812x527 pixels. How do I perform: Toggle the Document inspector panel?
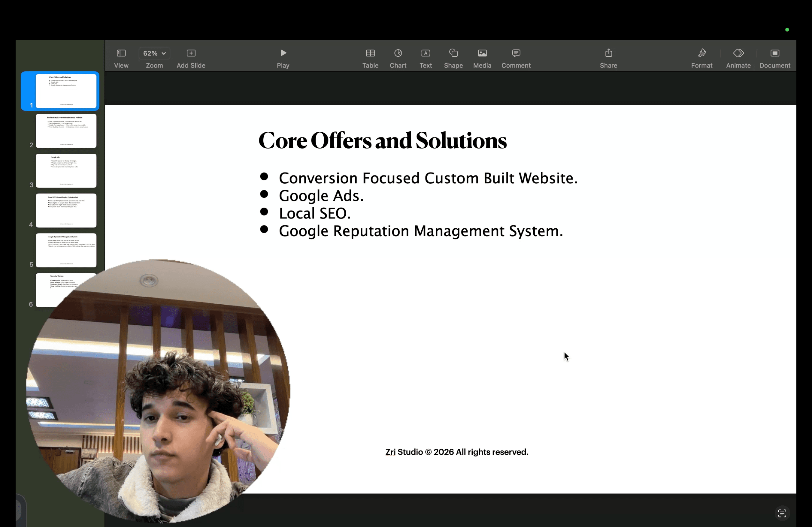774,53
